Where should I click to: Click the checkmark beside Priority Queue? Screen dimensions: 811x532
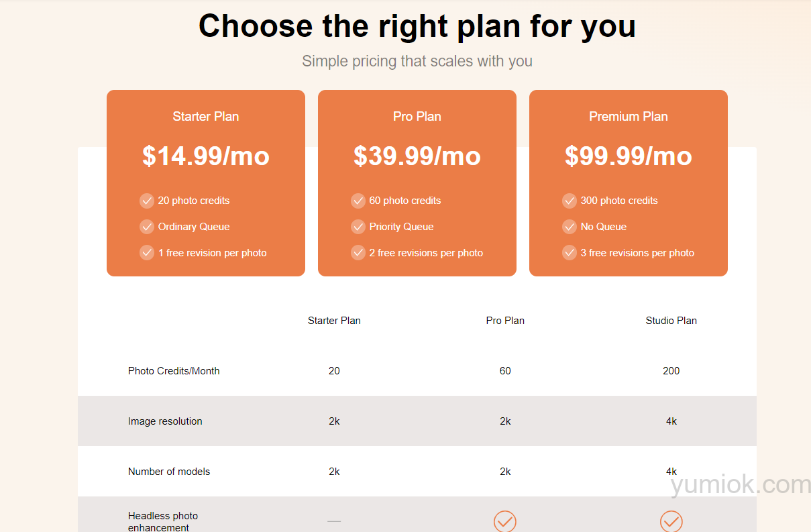coord(358,227)
